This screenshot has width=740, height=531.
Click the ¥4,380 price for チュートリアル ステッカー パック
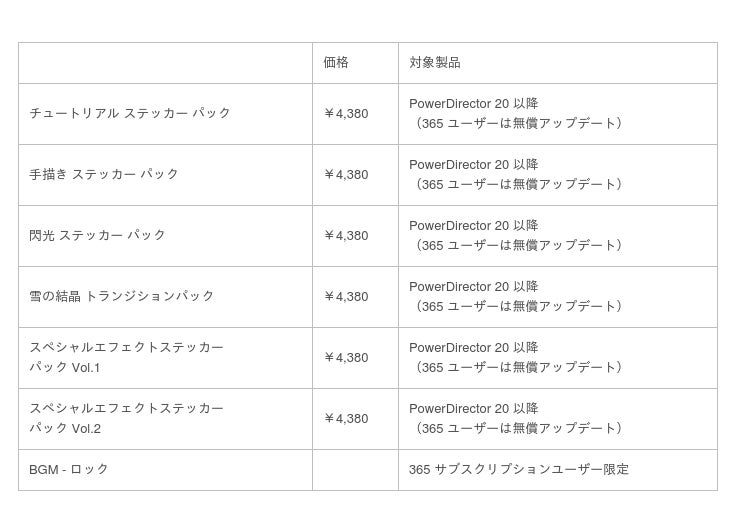pyautogui.click(x=346, y=114)
